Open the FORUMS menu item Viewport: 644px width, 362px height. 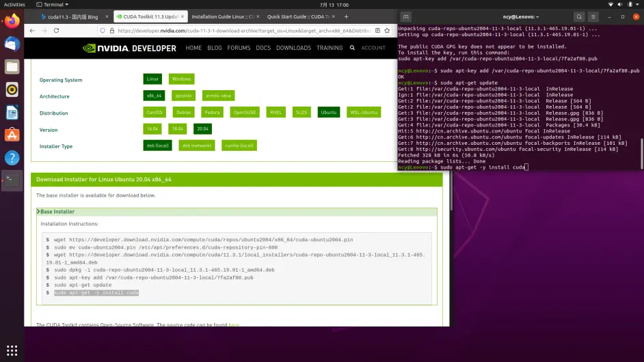239,48
